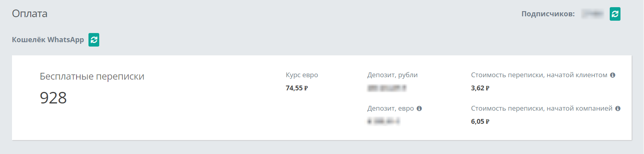Open info icon for company-initiated conversation cost
This screenshot has width=644, height=154.
tap(618, 108)
